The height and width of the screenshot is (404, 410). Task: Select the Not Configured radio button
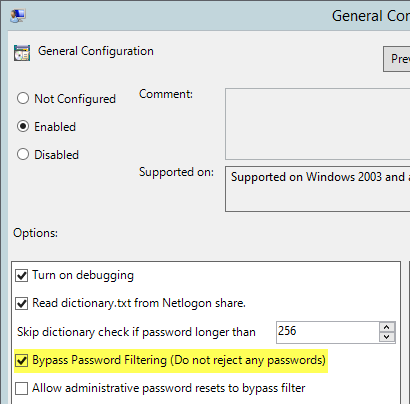click(x=23, y=98)
